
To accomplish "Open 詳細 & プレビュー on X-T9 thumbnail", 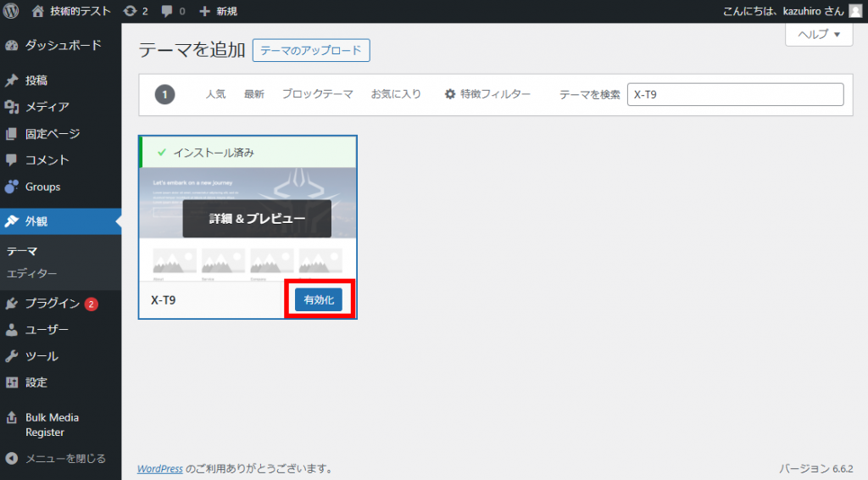I will [257, 219].
